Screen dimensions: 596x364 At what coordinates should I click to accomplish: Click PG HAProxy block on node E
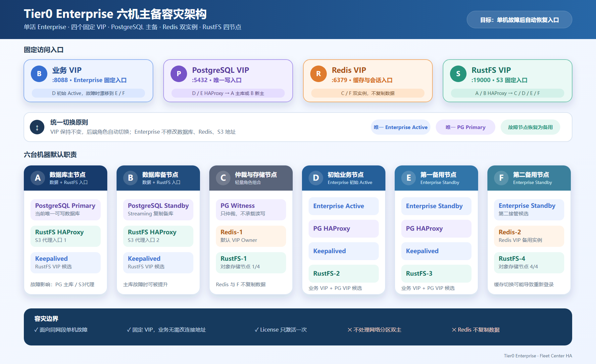pos(436,229)
